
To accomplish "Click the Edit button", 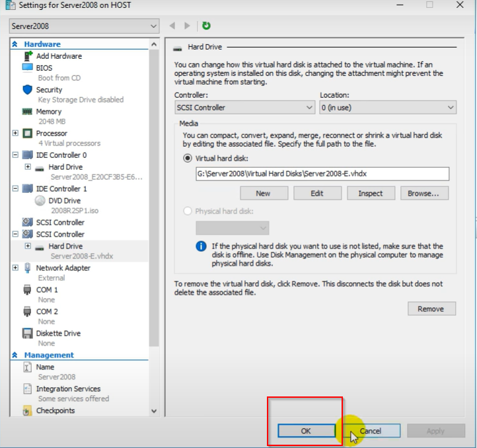I will (x=317, y=193).
